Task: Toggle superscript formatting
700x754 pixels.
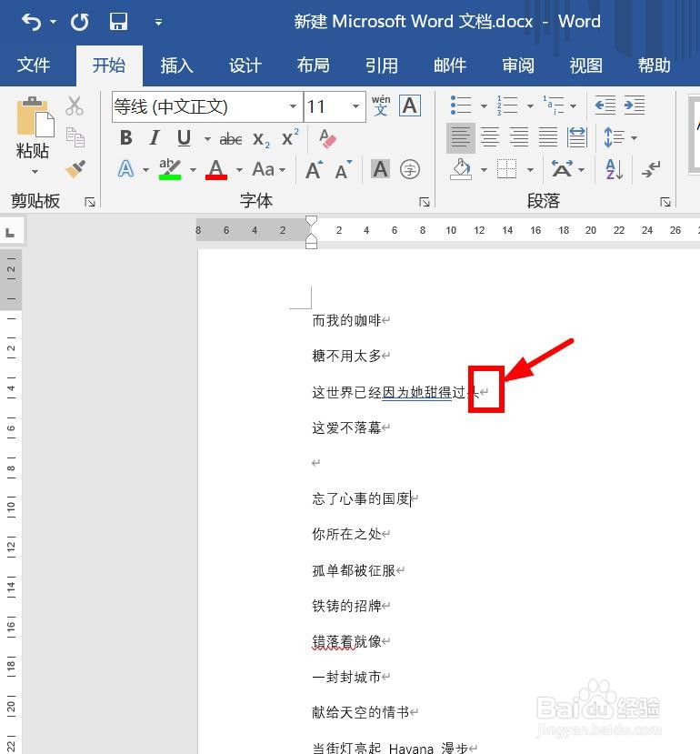Action: pos(290,138)
